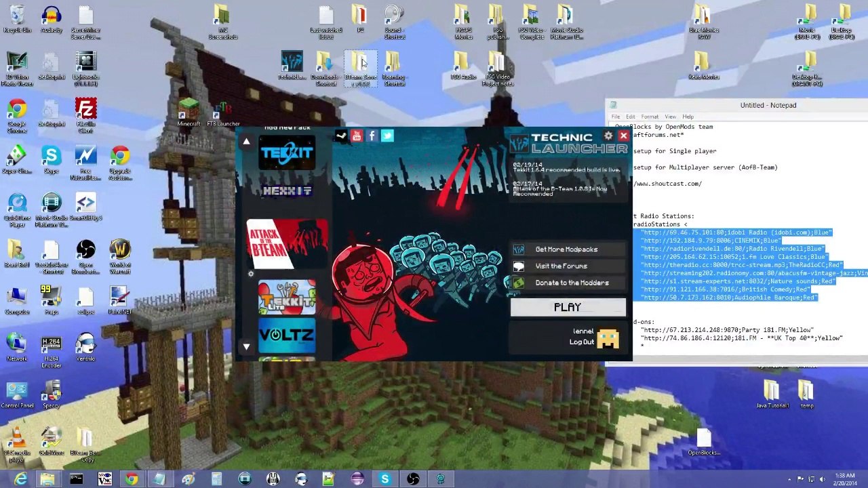Select Attack of the B-Team modpack
The height and width of the screenshot is (488, 868).
[x=287, y=245]
